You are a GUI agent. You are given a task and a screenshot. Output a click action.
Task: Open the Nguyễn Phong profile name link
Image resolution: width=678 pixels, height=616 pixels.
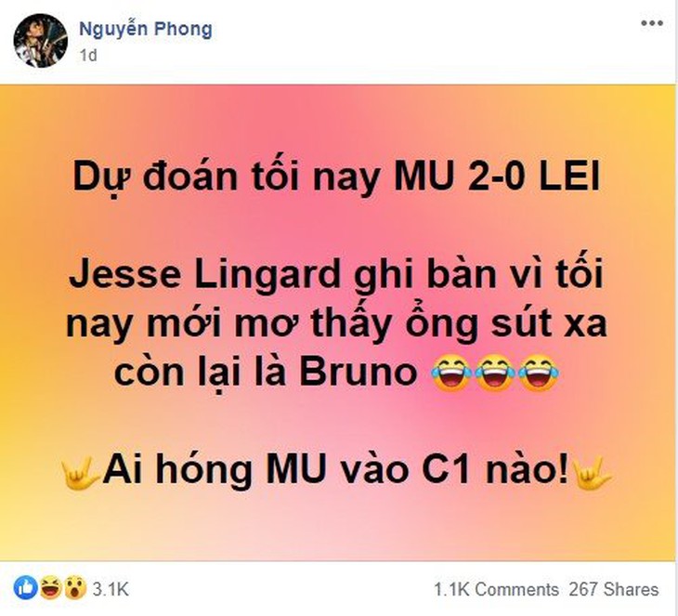point(146,30)
